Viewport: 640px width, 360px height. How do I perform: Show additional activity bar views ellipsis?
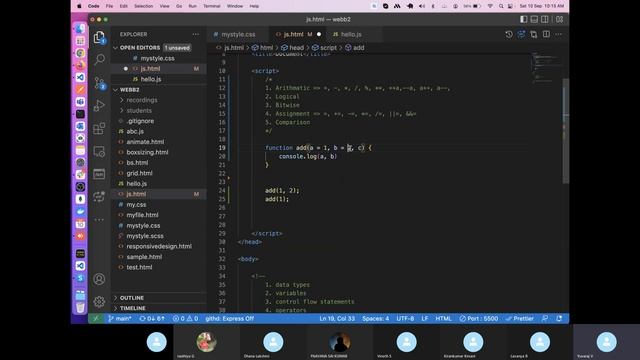[x=99, y=220]
